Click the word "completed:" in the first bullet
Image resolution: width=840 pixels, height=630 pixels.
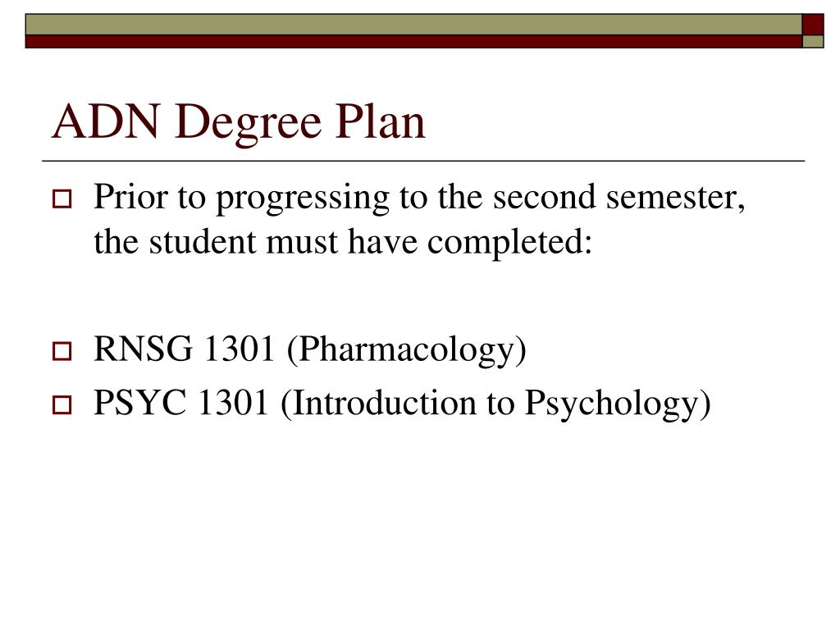(x=509, y=243)
